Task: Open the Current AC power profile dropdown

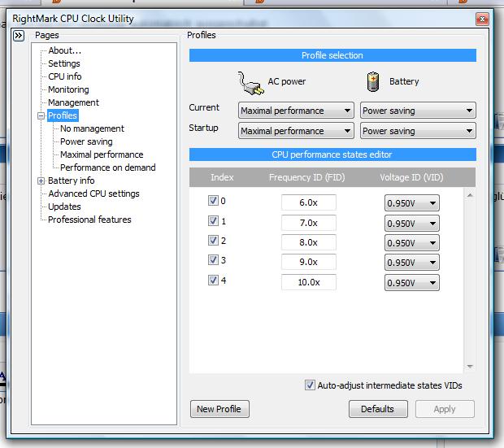Action: tap(296, 111)
